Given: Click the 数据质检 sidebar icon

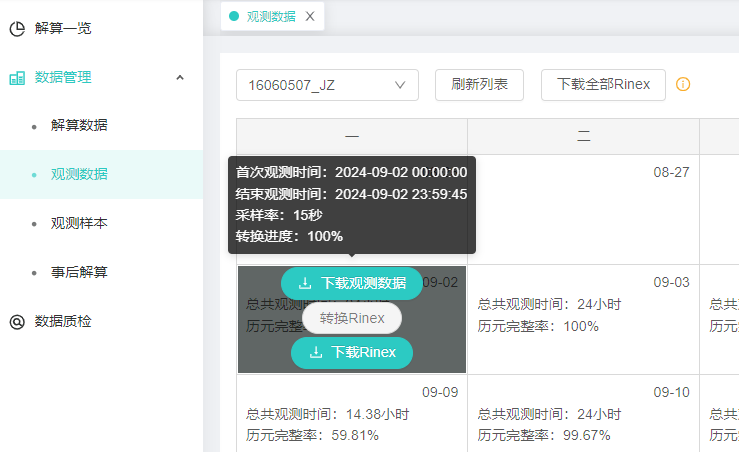Looking at the screenshot, I should 17,321.
